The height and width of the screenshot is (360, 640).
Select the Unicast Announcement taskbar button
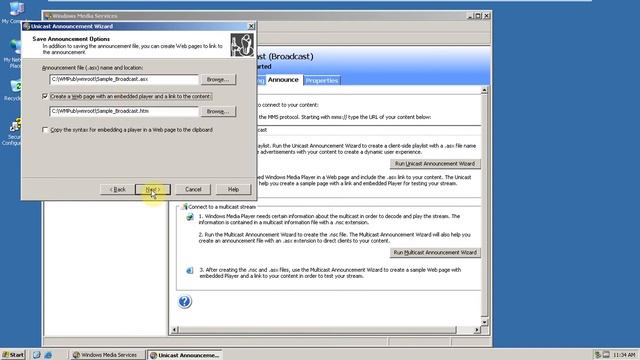point(185,355)
